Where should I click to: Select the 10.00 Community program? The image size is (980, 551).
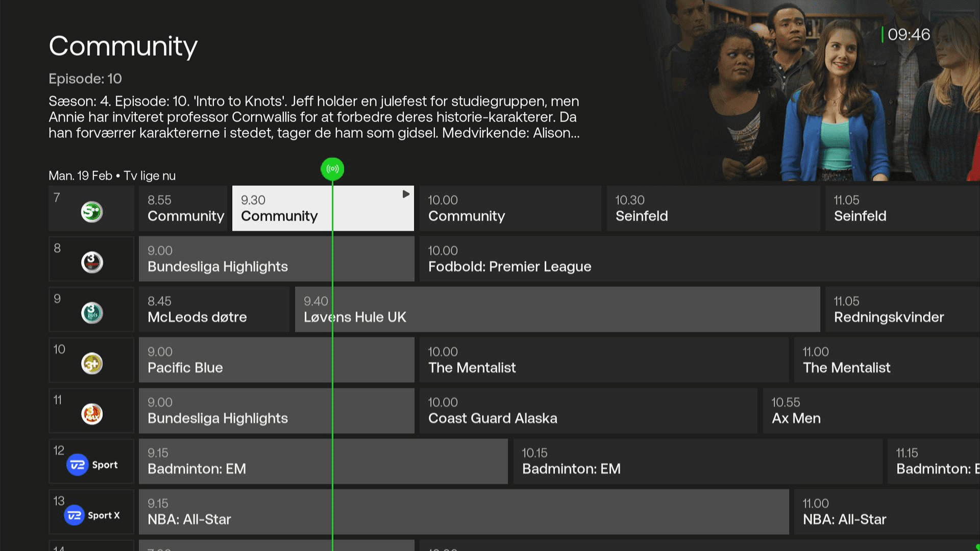[509, 208]
